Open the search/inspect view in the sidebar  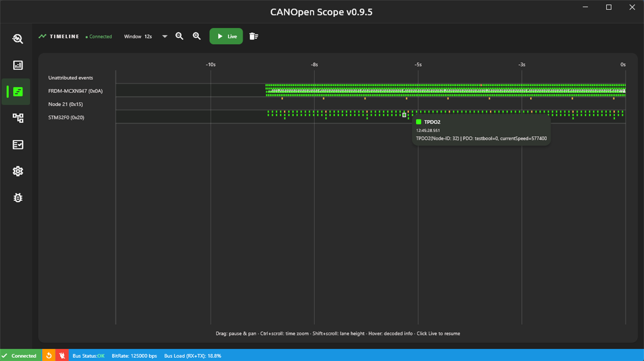click(17, 39)
